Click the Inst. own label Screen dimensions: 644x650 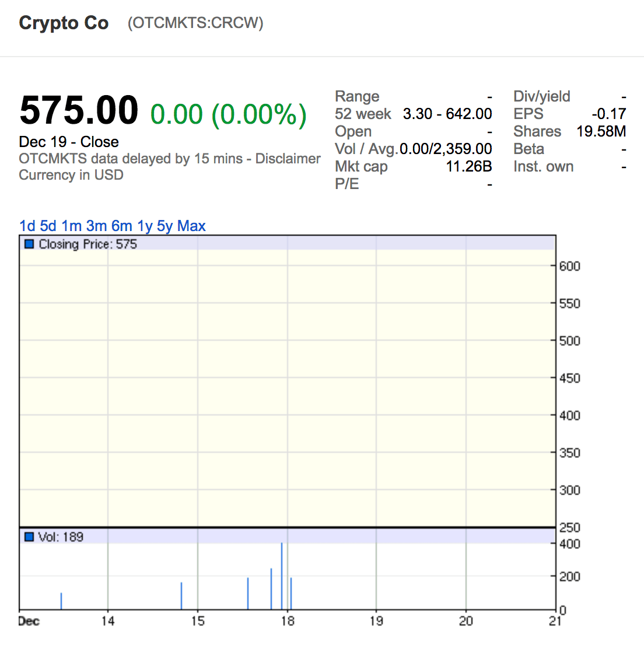tap(543, 166)
